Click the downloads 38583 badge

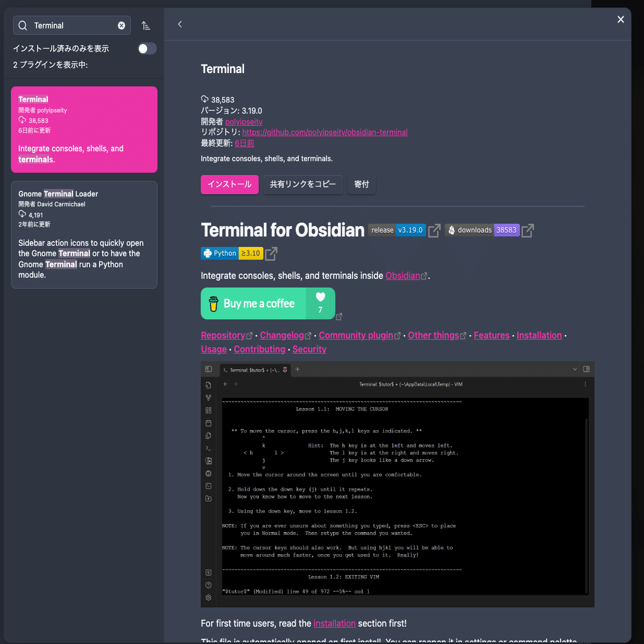(x=482, y=230)
